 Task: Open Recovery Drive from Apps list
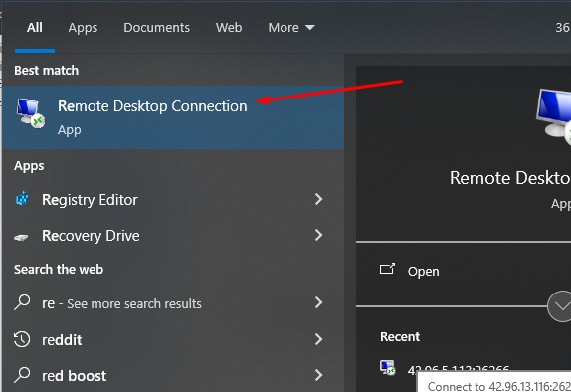pos(91,236)
